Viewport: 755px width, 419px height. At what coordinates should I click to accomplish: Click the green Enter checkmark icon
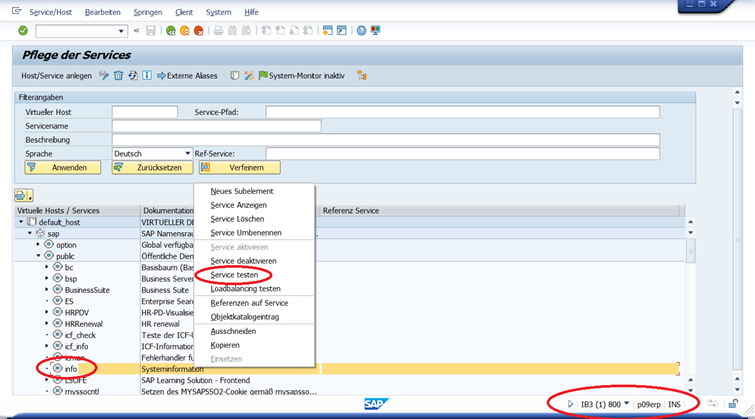pyautogui.click(x=23, y=31)
